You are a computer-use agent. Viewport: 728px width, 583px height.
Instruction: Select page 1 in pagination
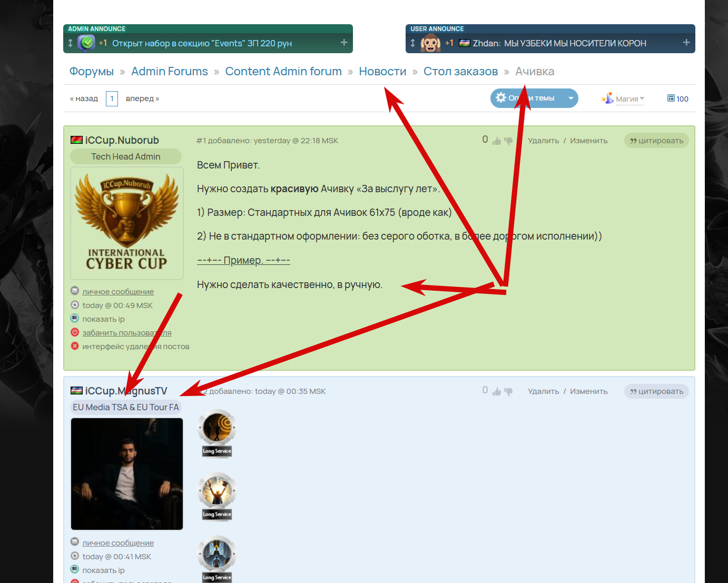112,98
